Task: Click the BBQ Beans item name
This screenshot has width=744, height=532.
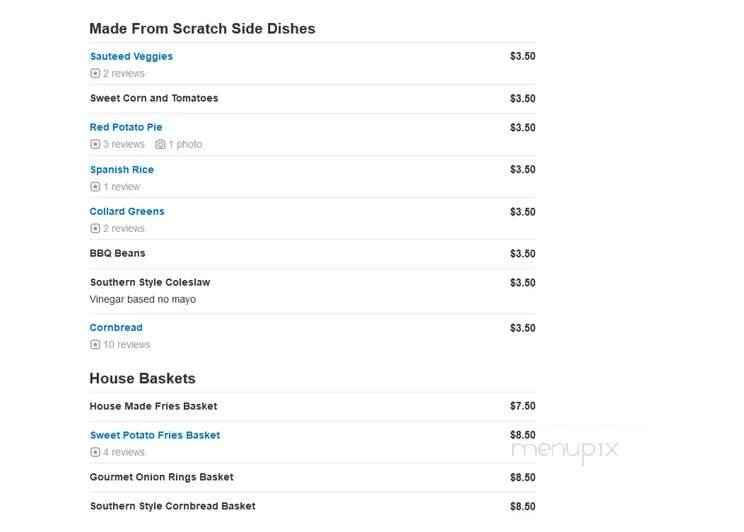Action: point(117,254)
